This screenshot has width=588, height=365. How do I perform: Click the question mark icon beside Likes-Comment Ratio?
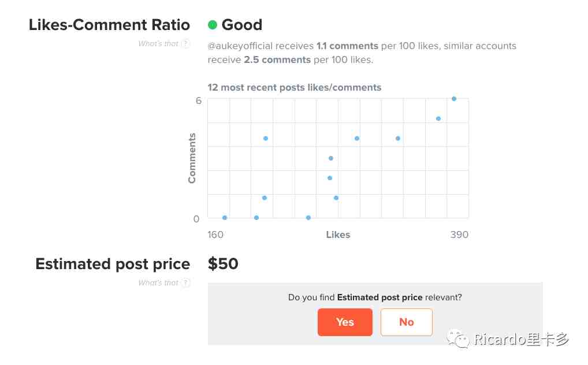(x=185, y=43)
